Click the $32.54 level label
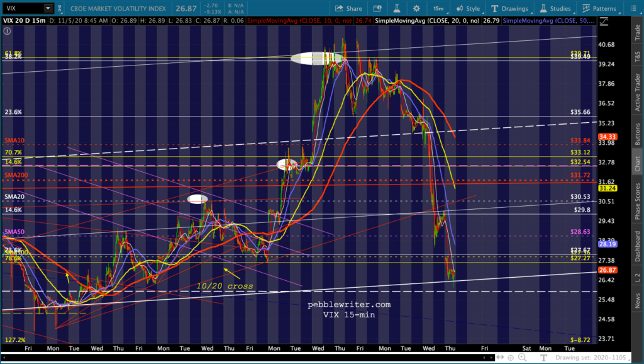644x364 pixels. [580, 162]
